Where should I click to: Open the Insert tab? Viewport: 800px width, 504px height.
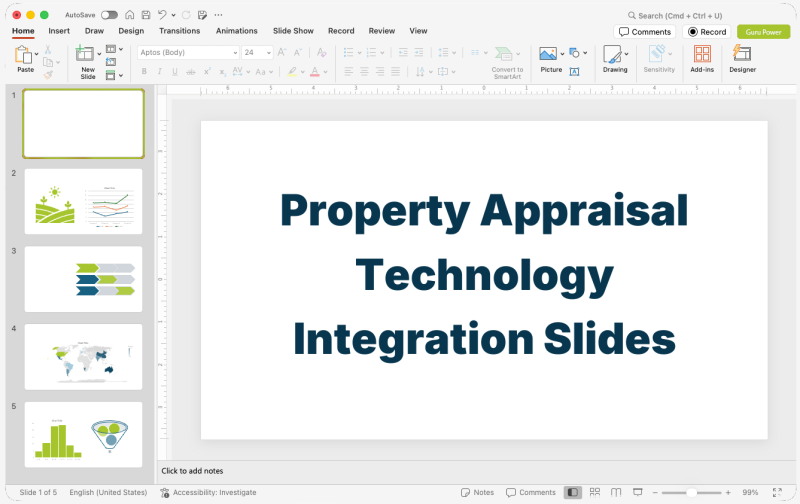59,31
